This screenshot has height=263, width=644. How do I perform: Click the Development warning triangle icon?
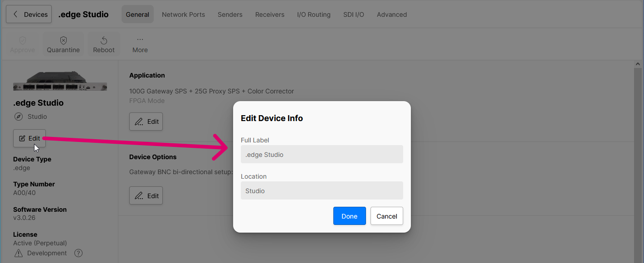click(18, 253)
